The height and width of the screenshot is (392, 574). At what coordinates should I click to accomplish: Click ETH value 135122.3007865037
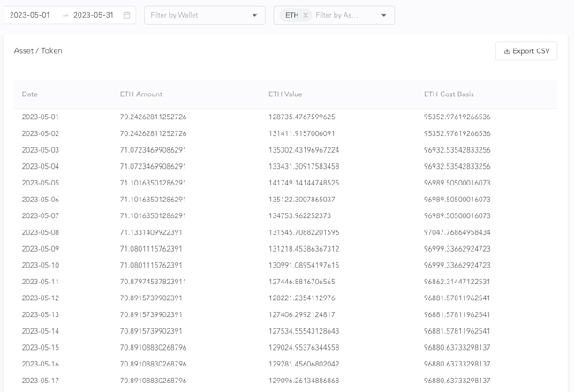pos(302,200)
